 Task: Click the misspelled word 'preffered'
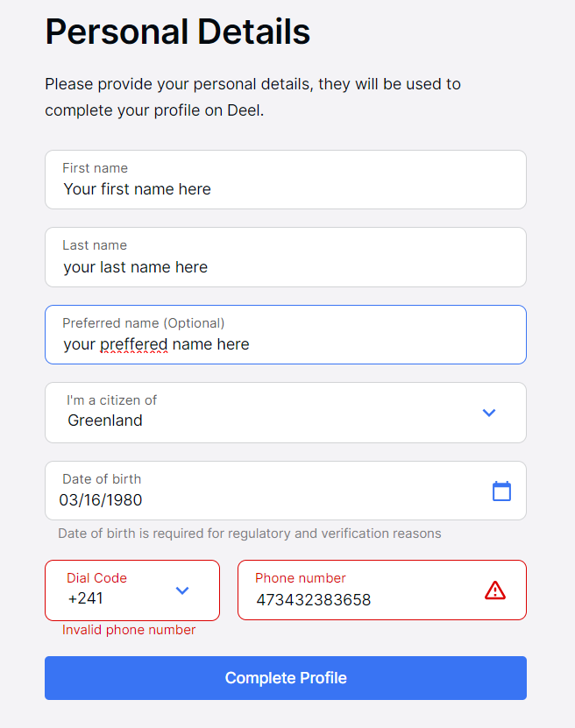pyautogui.click(x=133, y=344)
